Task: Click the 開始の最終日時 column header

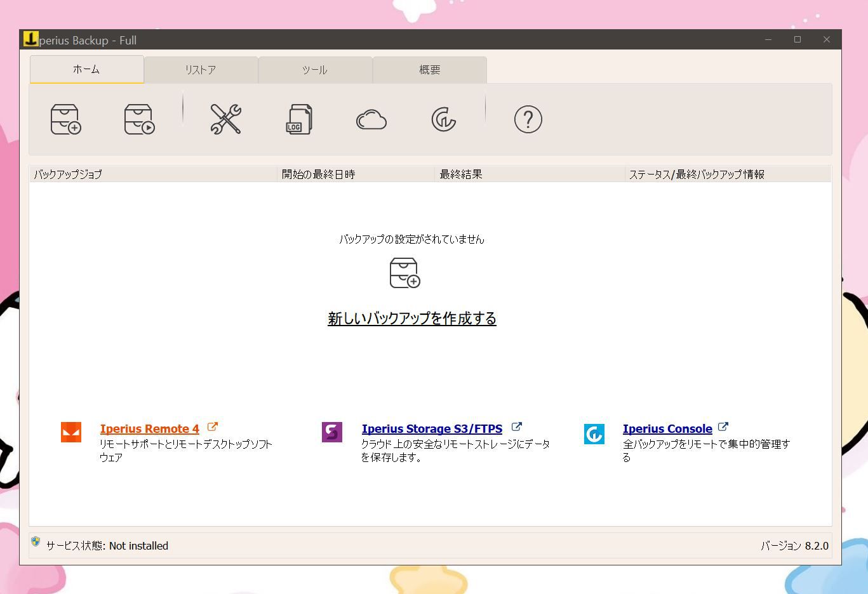Action: point(356,174)
